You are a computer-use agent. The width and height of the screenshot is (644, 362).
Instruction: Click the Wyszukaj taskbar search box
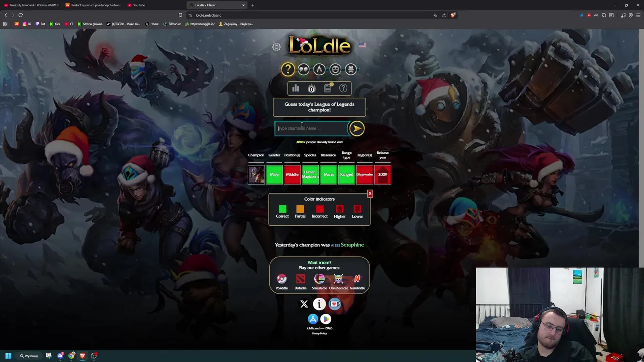point(29,356)
